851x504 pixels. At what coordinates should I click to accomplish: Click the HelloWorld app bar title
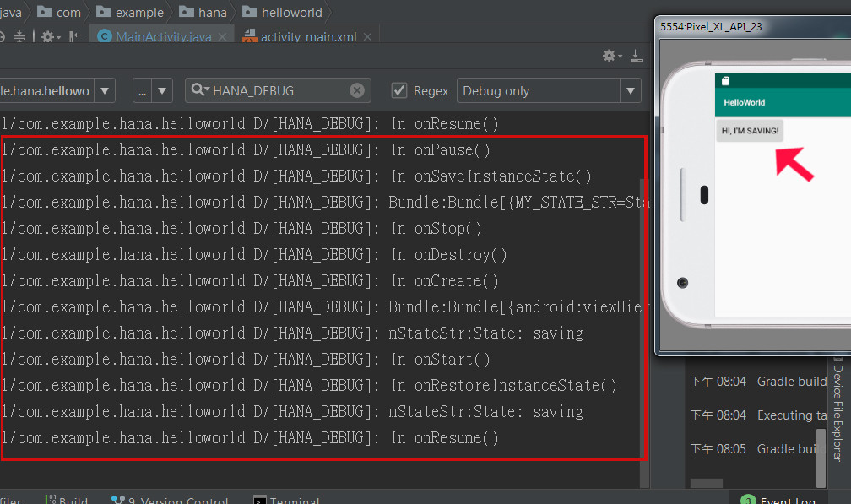pos(744,102)
